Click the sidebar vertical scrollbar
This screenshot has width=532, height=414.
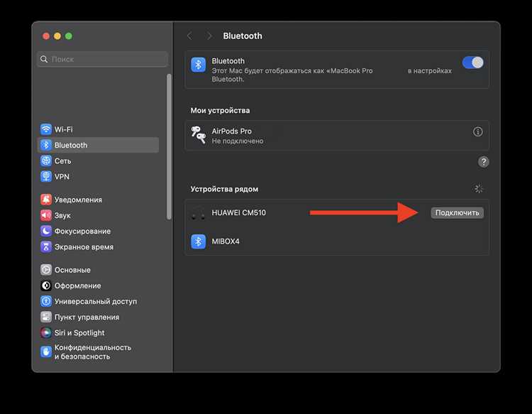pos(169,147)
